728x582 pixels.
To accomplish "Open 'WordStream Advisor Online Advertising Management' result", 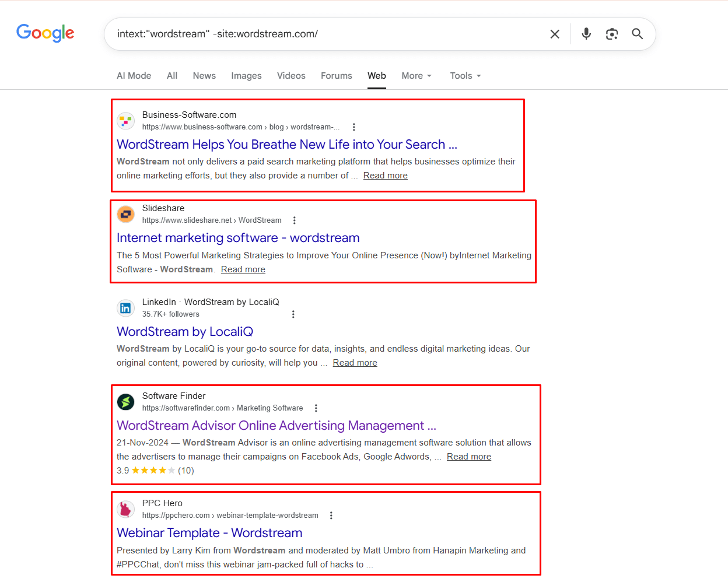I will [276, 426].
